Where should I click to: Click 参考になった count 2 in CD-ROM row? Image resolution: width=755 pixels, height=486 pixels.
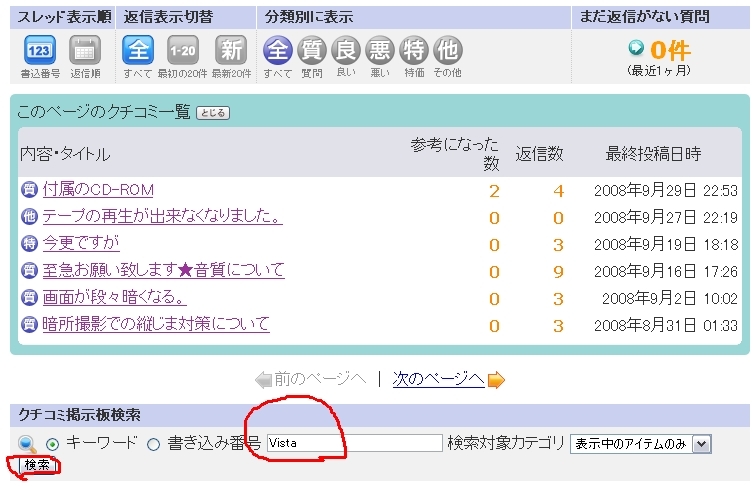click(494, 191)
